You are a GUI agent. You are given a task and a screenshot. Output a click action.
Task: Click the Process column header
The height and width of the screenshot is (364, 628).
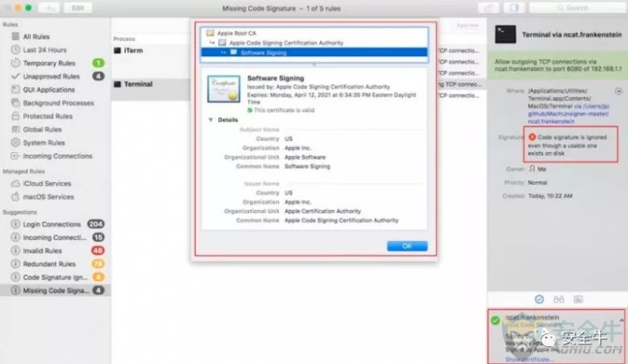tap(124, 38)
